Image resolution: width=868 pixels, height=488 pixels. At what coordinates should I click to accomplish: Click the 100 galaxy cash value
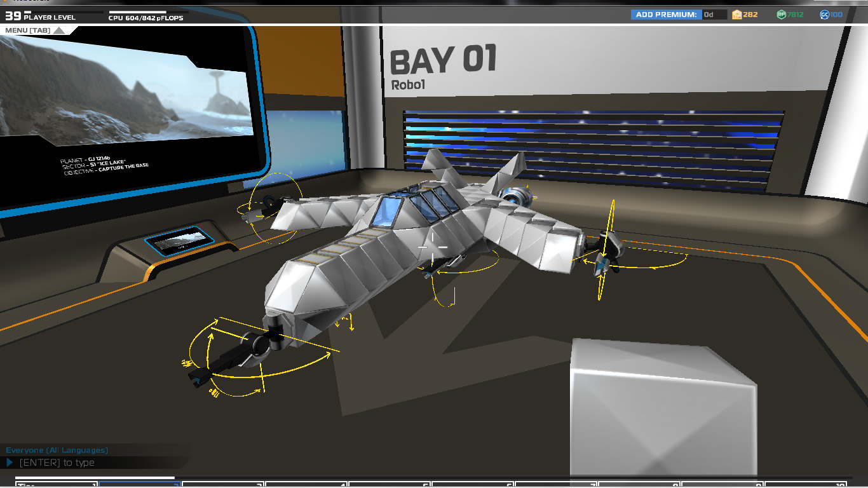click(x=837, y=15)
